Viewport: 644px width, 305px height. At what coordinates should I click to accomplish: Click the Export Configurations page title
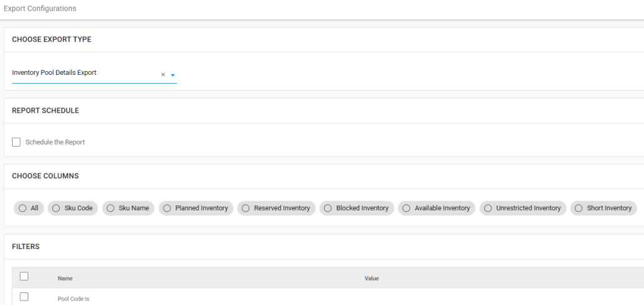pos(40,8)
